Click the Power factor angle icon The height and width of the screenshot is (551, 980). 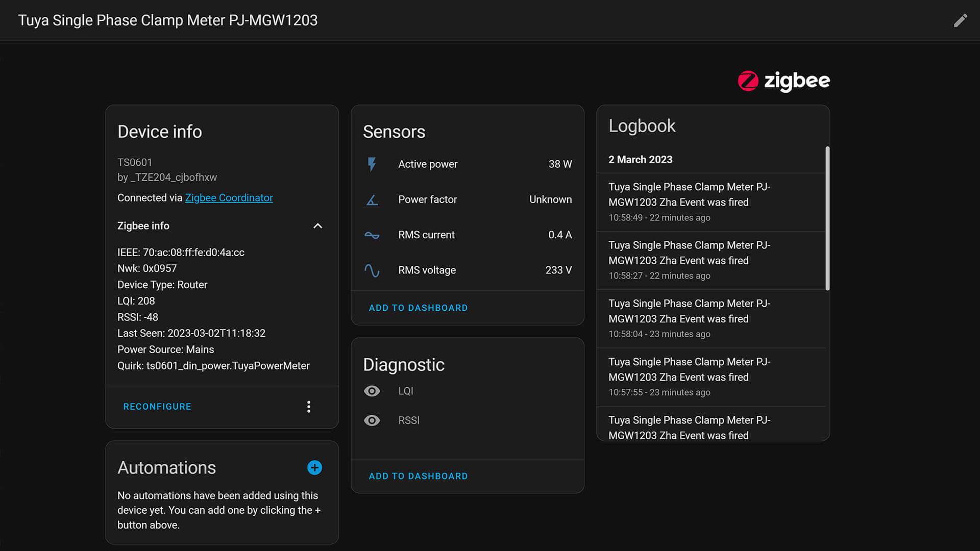[x=372, y=199]
